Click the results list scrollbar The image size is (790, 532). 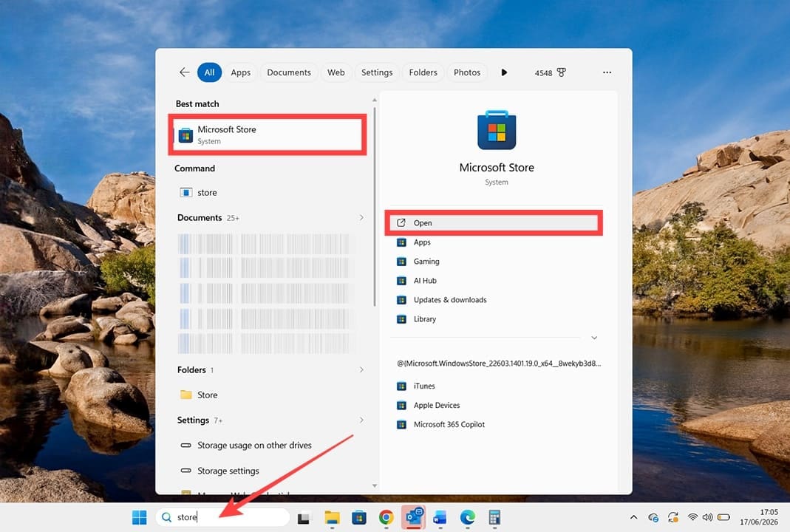tap(375, 207)
